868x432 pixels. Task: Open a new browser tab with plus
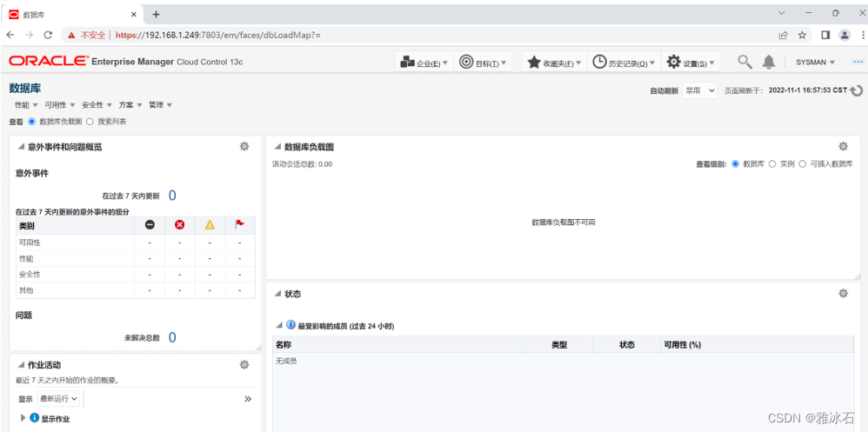[156, 15]
